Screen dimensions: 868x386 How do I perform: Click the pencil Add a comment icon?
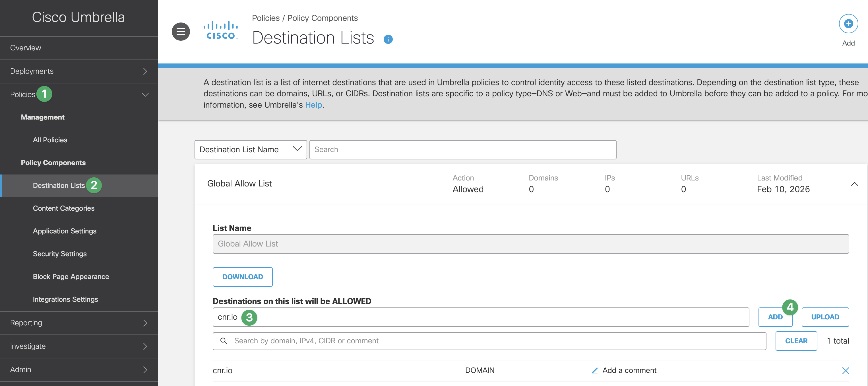pyautogui.click(x=594, y=371)
